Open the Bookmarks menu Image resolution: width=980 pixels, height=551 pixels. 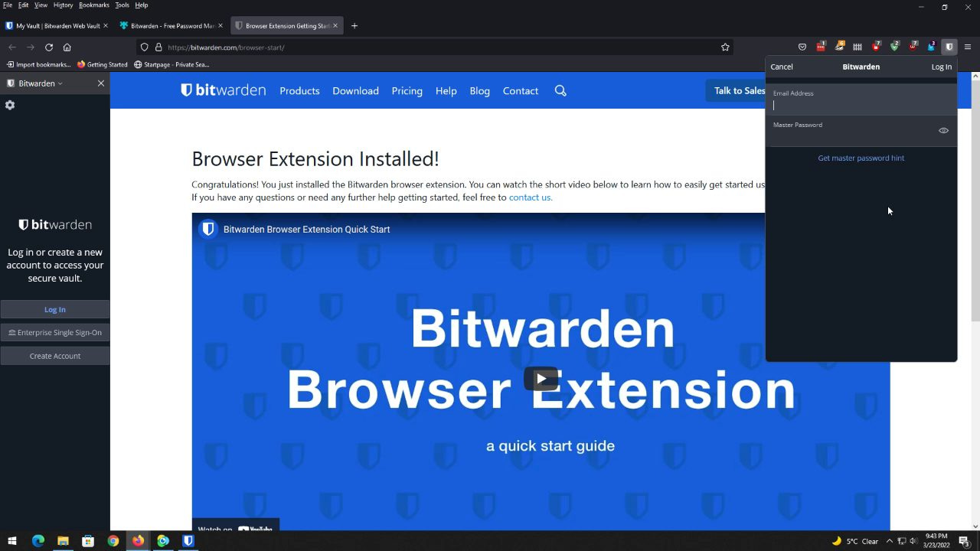click(94, 5)
